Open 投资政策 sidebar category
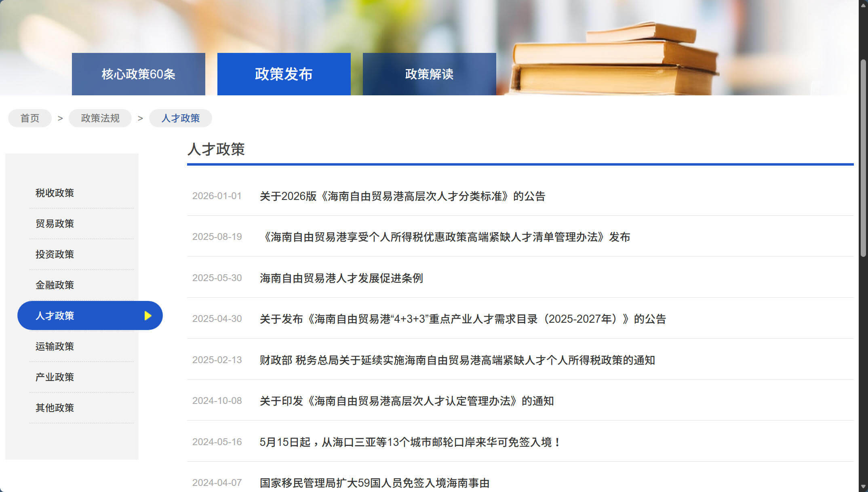This screenshot has height=492, width=868. (x=55, y=254)
